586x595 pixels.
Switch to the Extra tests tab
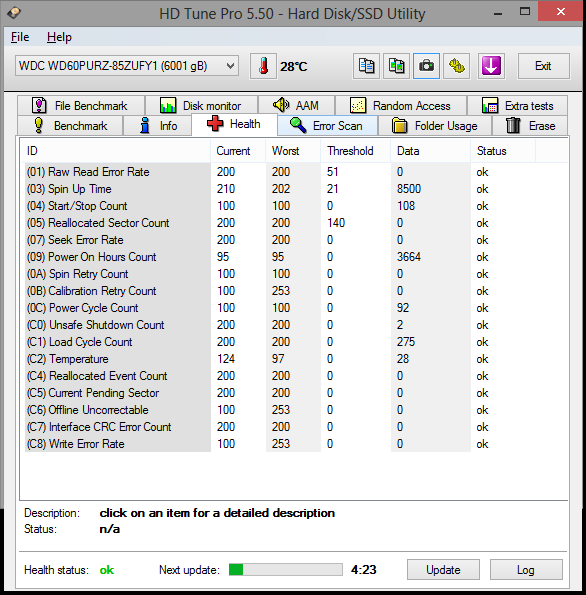pyautogui.click(x=518, y=105)
